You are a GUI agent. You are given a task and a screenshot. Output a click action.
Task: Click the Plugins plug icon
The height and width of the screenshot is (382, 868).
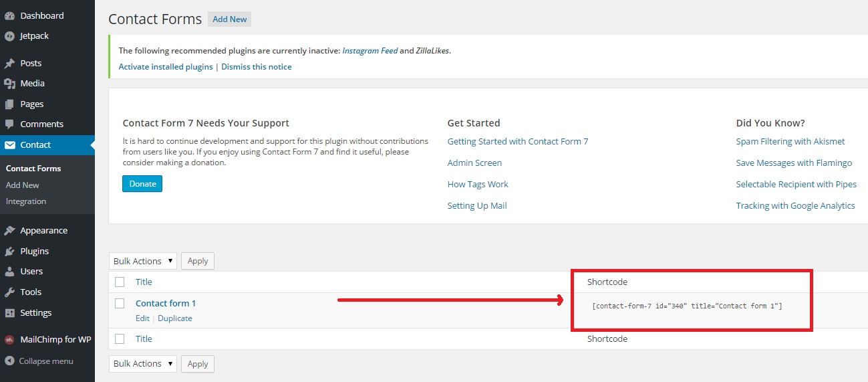pyautogui.click(x=9, y=252)
